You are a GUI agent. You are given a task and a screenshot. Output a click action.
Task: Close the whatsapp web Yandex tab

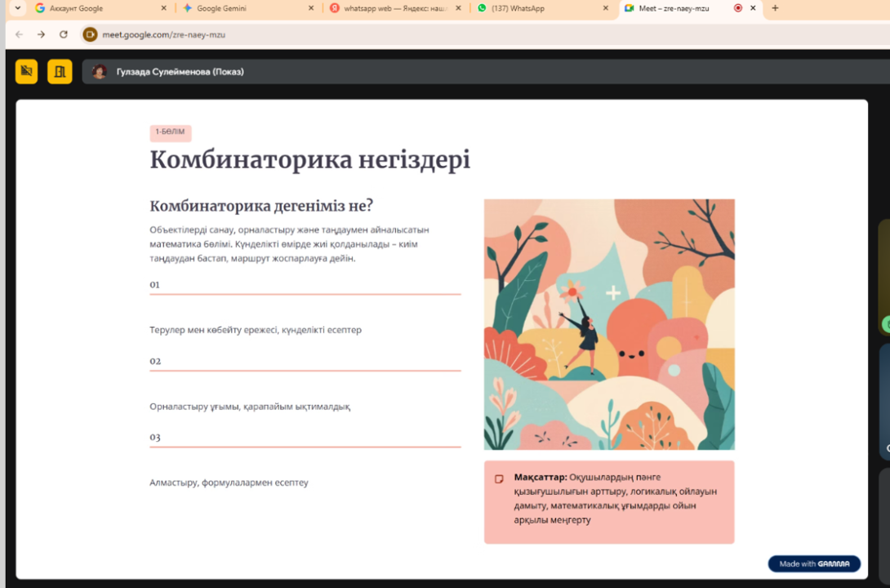458,8
